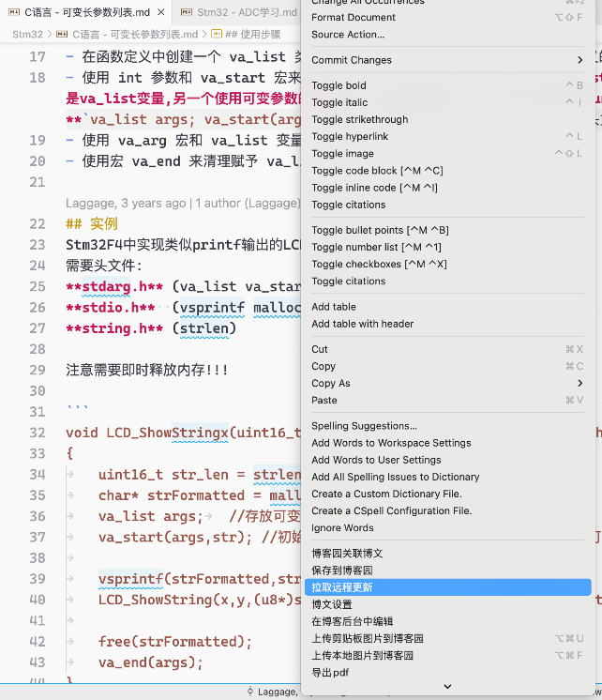Select 上传剪贴板图片到博客园 entry
602x700 pixels.
point(447,638)
